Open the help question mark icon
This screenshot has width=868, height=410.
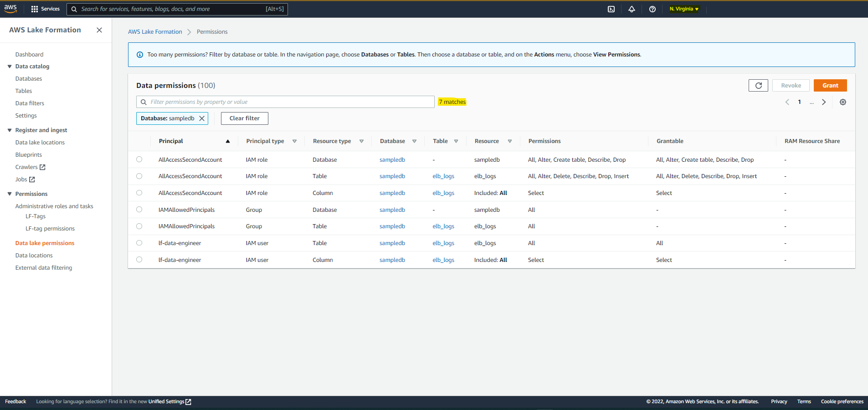pyautogui.click(x=652, y=9)
